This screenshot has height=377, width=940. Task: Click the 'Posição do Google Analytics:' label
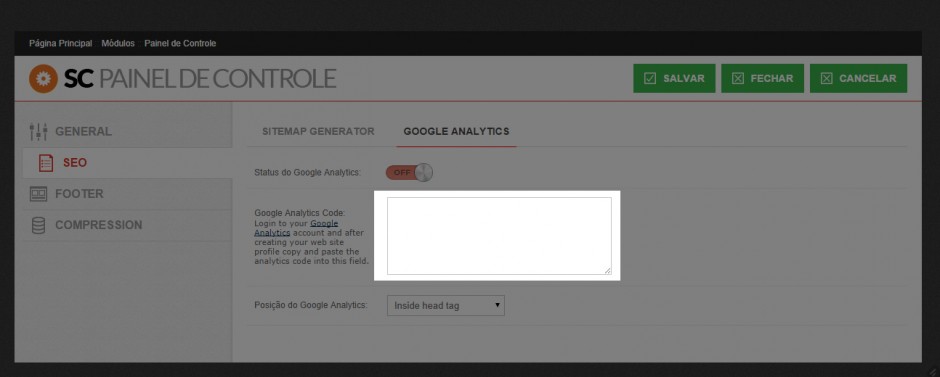click(311, 305)
